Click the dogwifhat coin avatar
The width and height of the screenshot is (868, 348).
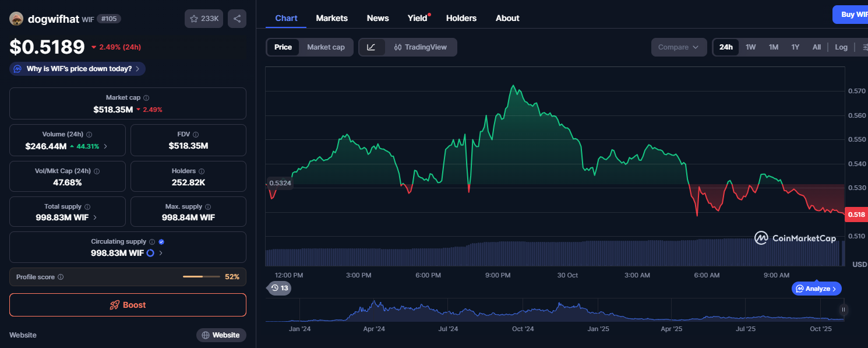pyautogui.click(x=16, y=18)
